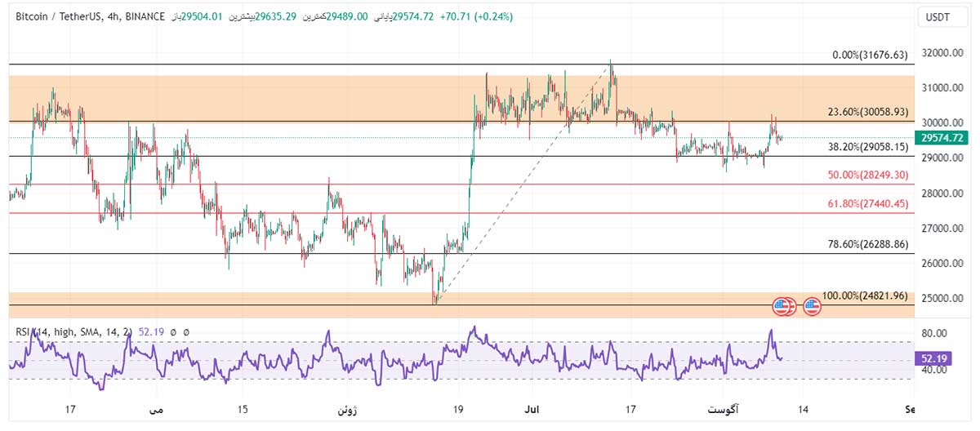Select the 23.60%(30058.93) Fibonacci label
Image resolution: width=980 pixels, height=431 pixels.
[867, 113]
